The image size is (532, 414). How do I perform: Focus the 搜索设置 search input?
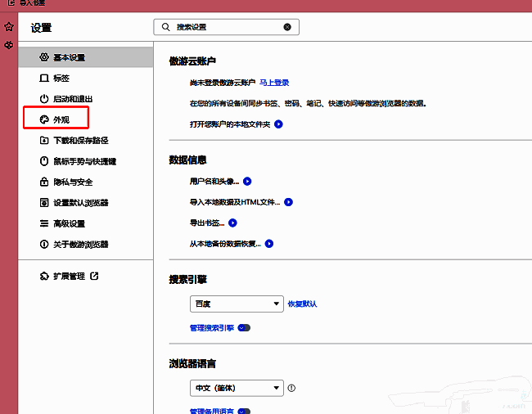tap(226, 27)
